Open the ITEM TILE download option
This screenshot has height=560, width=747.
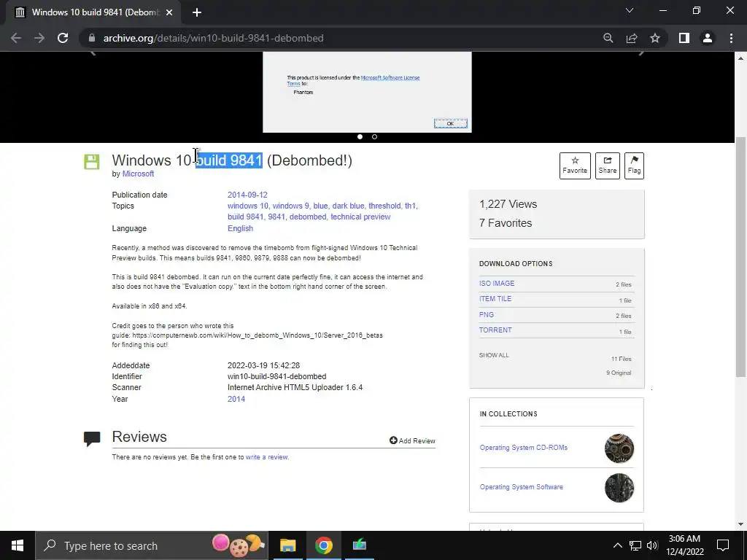tap(495, 299)
